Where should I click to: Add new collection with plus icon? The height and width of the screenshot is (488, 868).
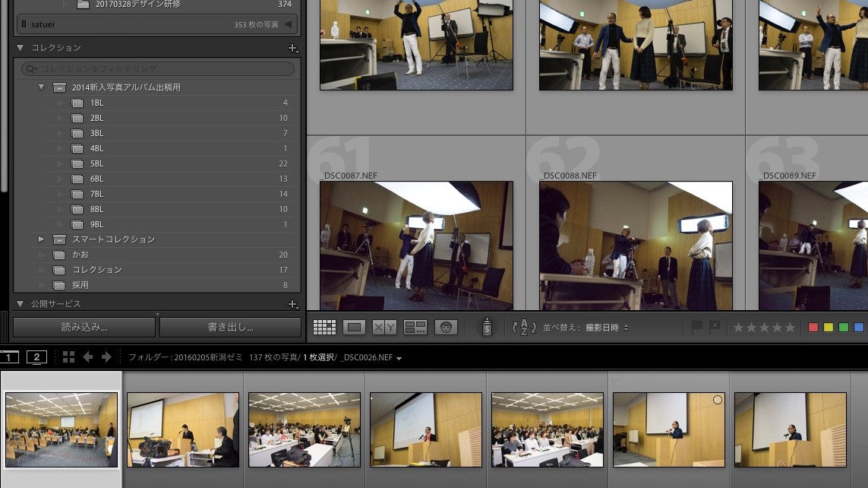(x=293, y=48)
